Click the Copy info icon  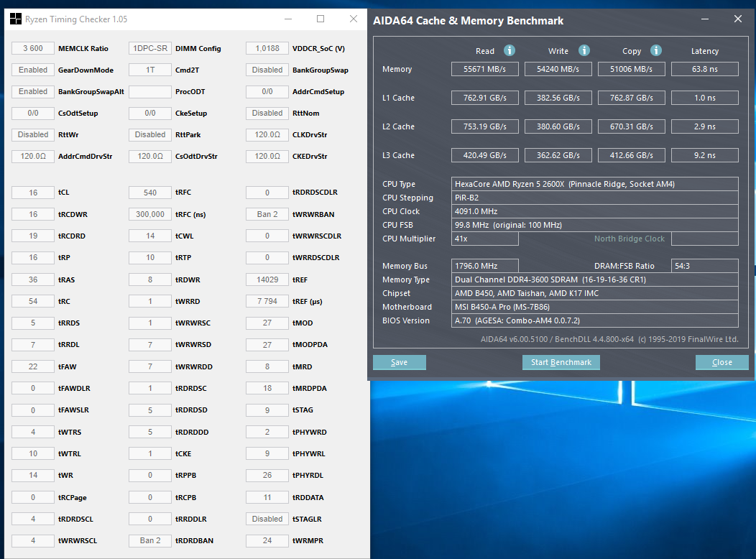(655, 50)
